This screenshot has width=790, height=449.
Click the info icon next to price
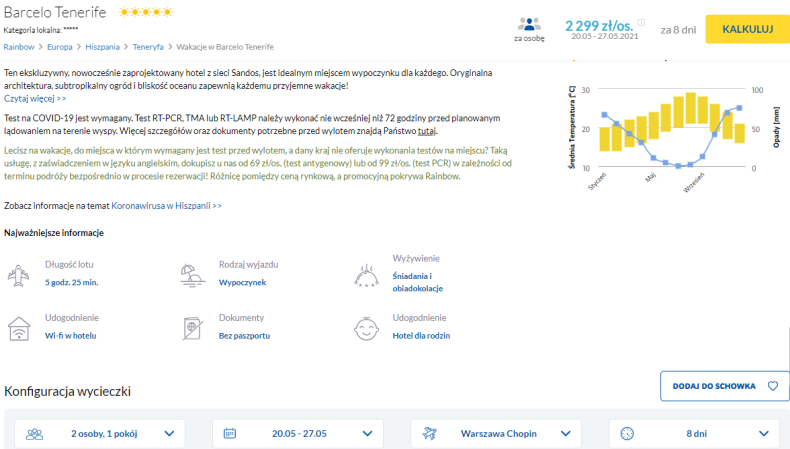641,22
